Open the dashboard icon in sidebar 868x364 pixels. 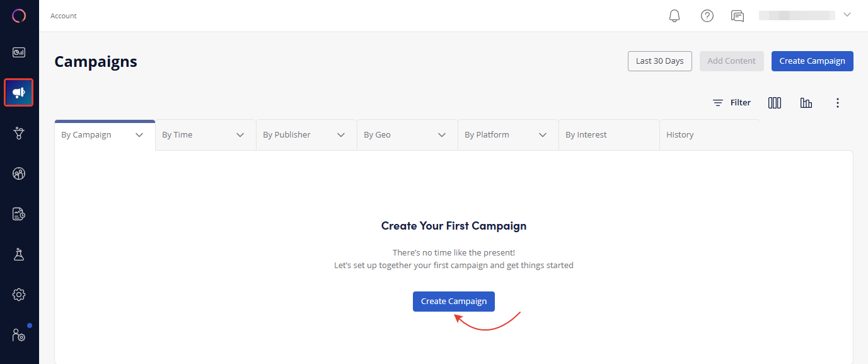19,52
